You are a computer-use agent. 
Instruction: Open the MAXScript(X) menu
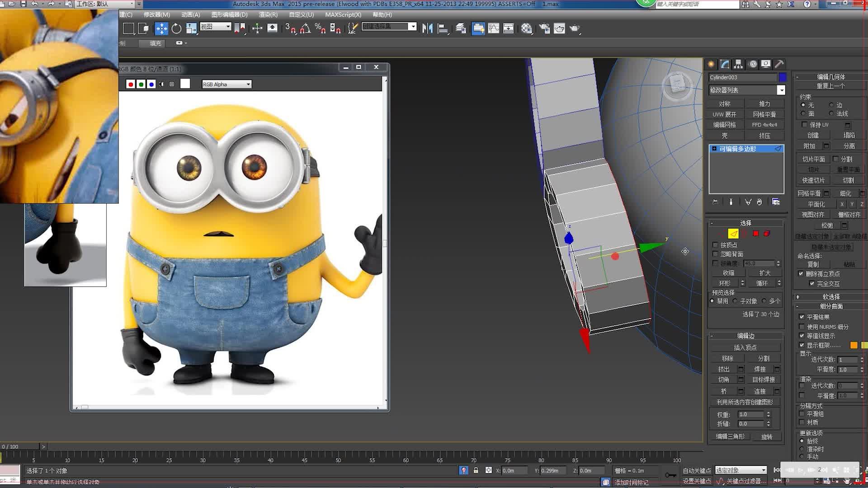344,14
